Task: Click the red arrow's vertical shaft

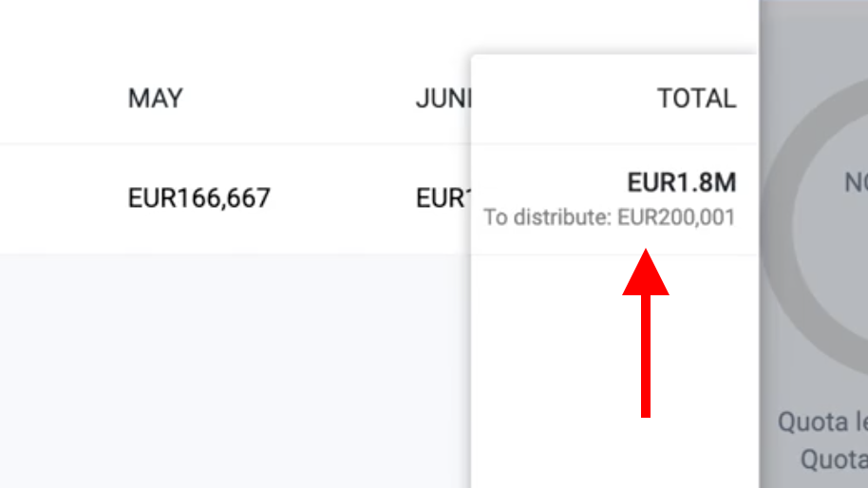Action: [646, 356]
